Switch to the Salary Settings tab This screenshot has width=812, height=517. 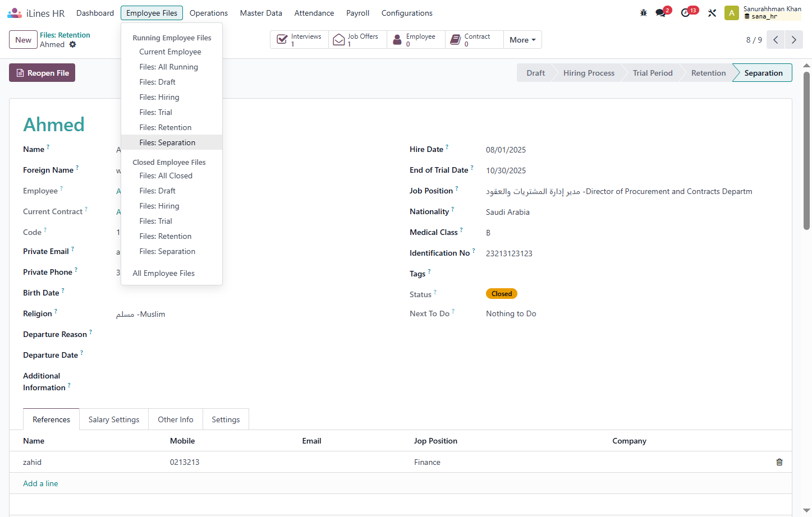point(114,419)
